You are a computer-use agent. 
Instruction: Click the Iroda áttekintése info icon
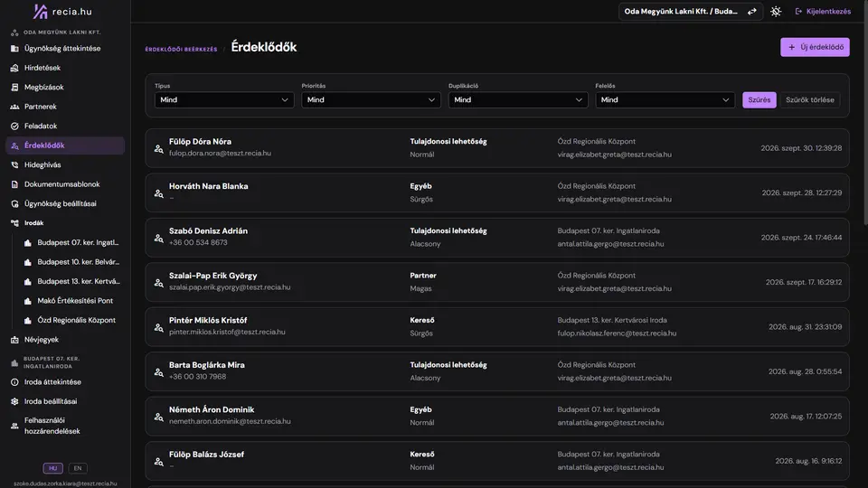click(x=14, y=382)
